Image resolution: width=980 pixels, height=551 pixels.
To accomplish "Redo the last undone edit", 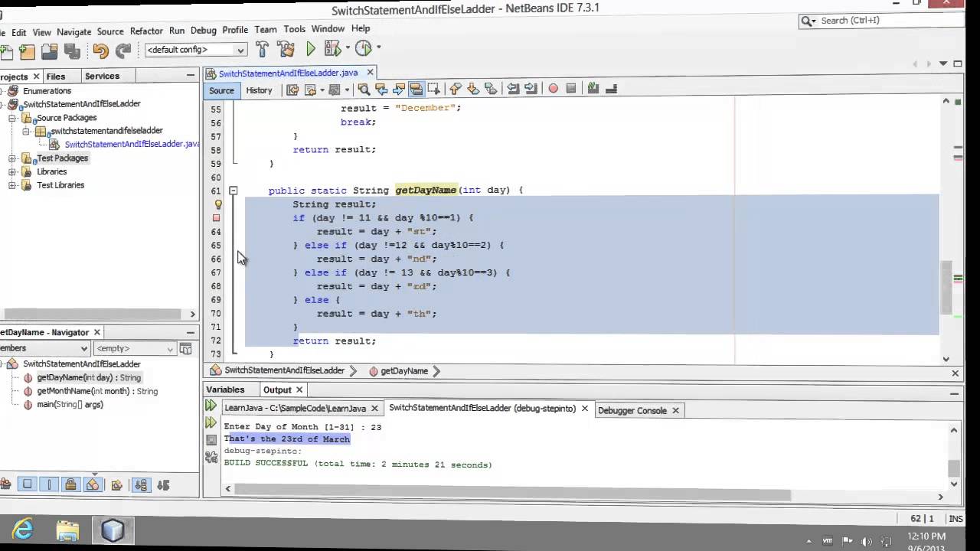I will (x=123, y=51).
